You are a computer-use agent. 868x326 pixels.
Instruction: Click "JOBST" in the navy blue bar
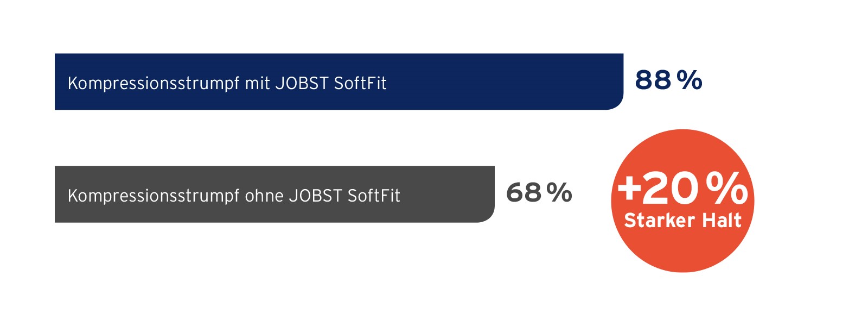[302, 84]
